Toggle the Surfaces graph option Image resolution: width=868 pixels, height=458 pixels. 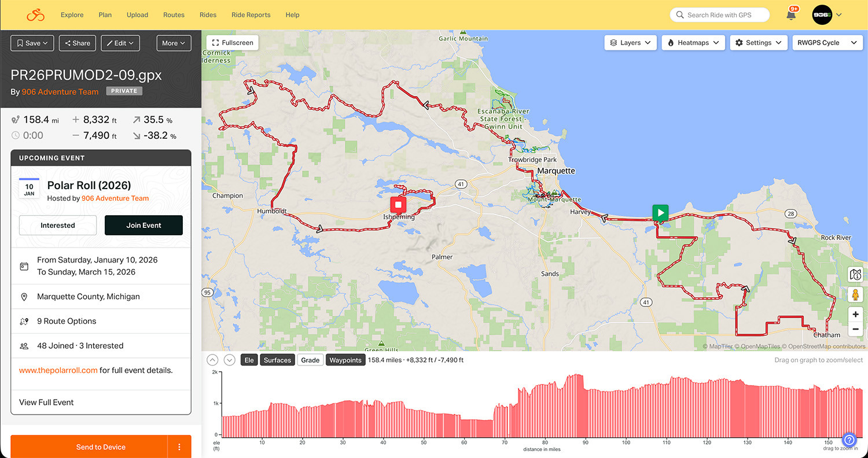(277, 360)
